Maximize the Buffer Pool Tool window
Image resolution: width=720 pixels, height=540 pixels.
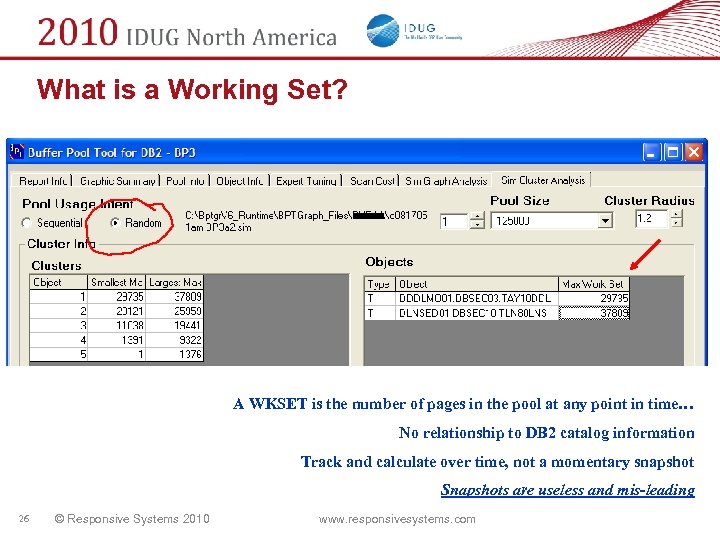pos(672,152)
